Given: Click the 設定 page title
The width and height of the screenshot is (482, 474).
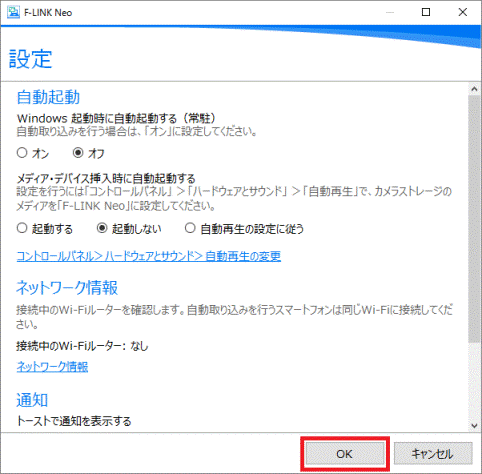Looking at the screenshot, I should pos(30,59).
